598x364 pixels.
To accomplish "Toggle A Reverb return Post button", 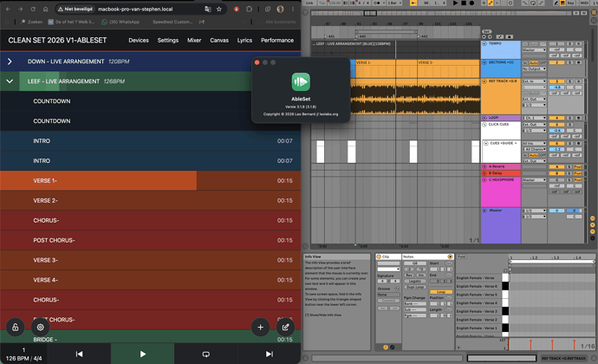I will coord(578,166).
